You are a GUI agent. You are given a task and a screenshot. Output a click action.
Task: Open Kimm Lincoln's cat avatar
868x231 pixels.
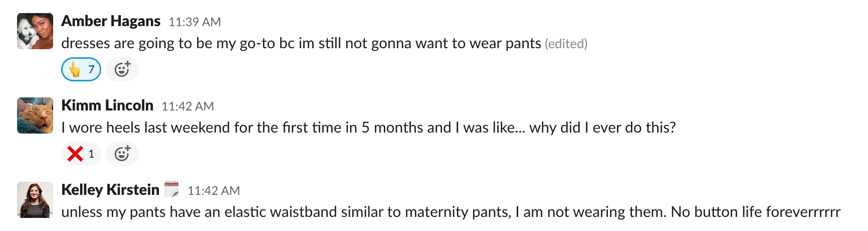(x=35, y=115)
